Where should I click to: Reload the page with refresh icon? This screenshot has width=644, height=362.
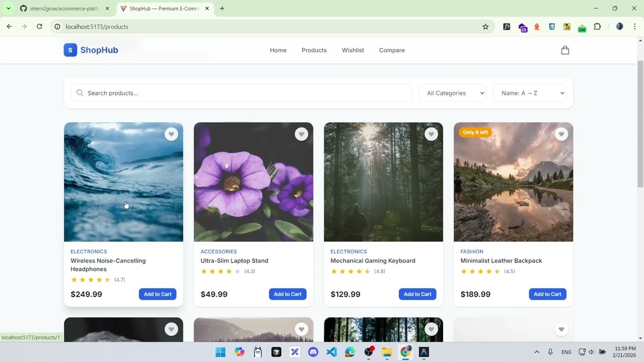39,27
